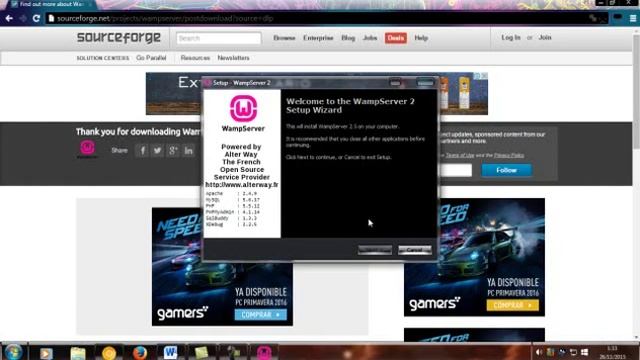
Task: Click the MySQL version row in setup
Action: coord(233,200)
